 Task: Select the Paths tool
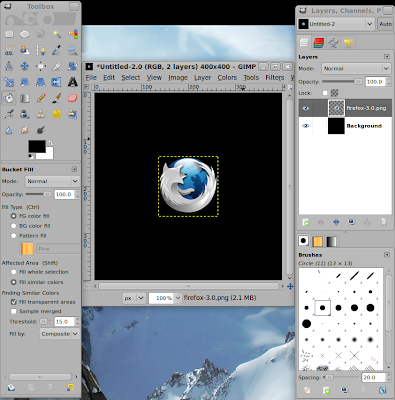pyautogui.click(x=41, y=50)
